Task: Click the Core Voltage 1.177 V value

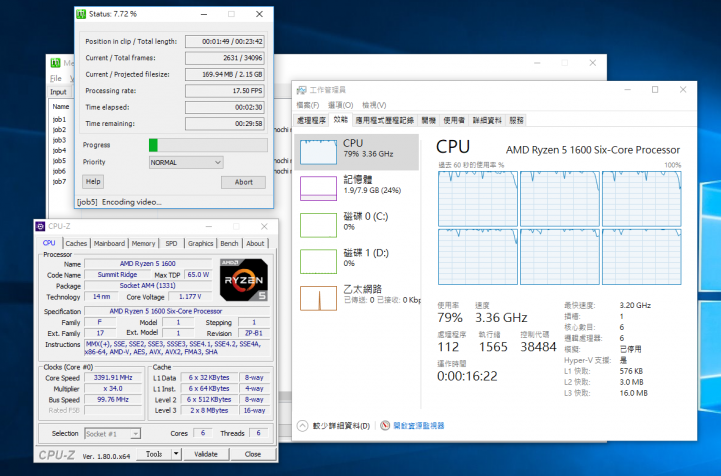Action: point(190,297)
